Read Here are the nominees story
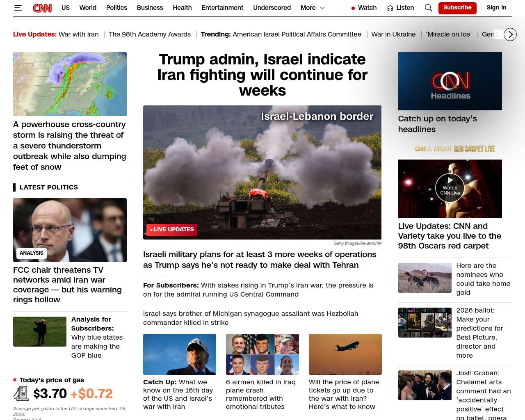525x420 pixels. pyautogui.click(x=483, y=279)
